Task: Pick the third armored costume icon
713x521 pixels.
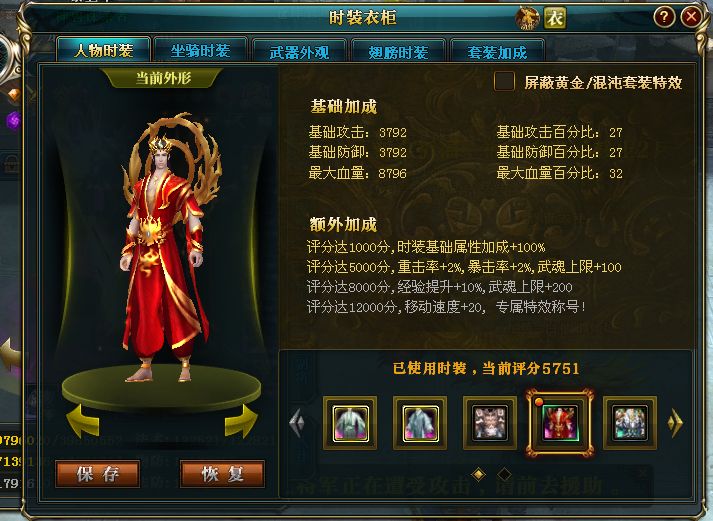Action: pyautogui.click(x=490, y=423)
